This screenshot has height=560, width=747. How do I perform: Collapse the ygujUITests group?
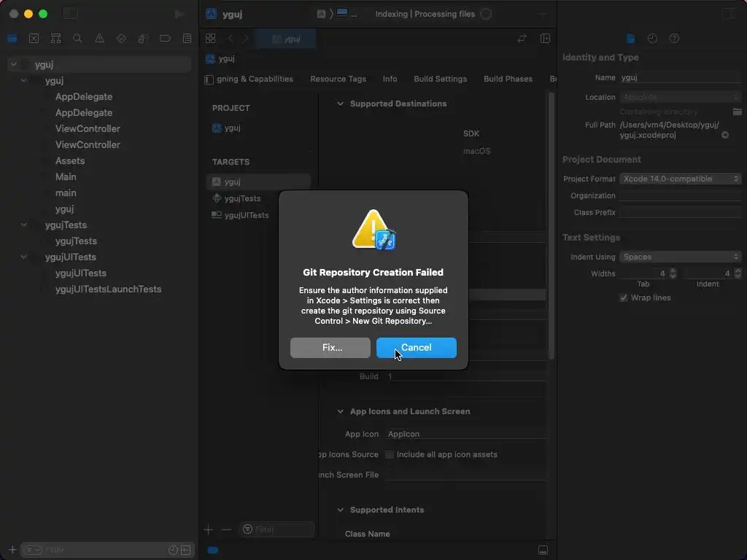24,257
